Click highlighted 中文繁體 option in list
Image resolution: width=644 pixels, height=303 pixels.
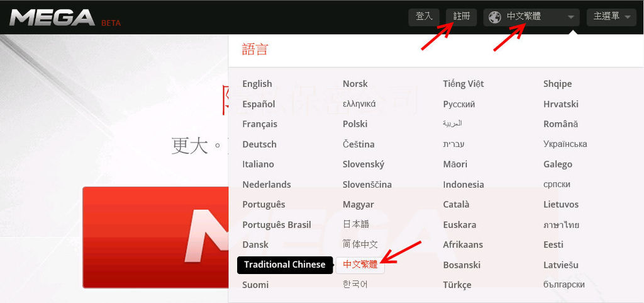(x=360, y=265)
